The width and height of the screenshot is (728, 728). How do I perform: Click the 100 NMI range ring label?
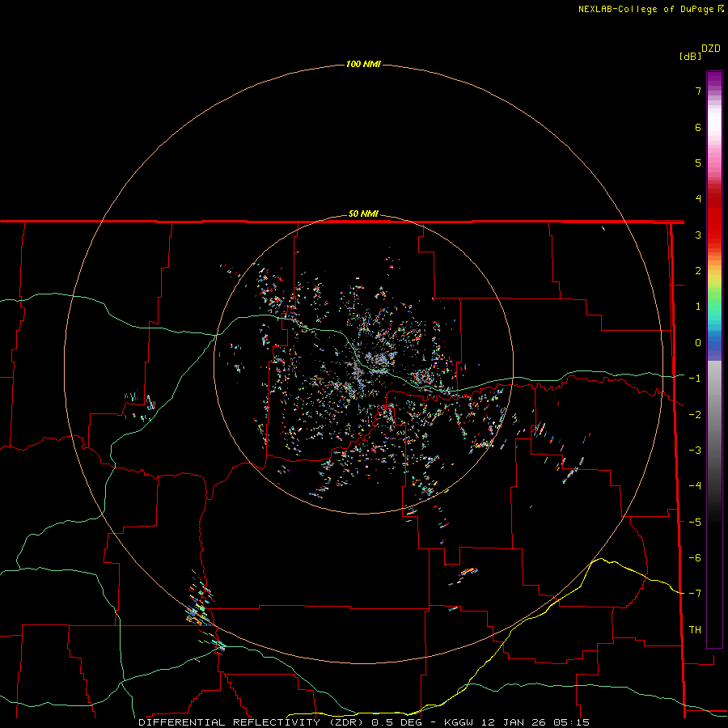point(363,64)
